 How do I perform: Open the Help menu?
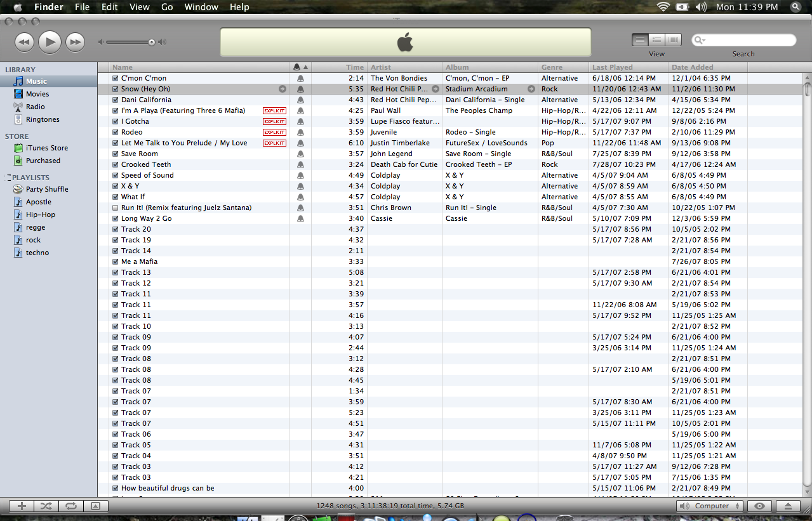tap(239, 7)
